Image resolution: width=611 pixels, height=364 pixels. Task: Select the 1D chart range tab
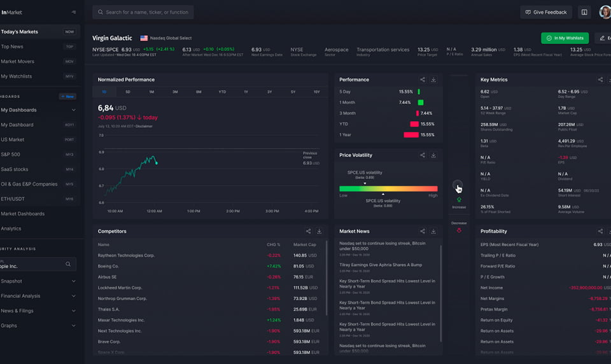(x=104, y=92)
